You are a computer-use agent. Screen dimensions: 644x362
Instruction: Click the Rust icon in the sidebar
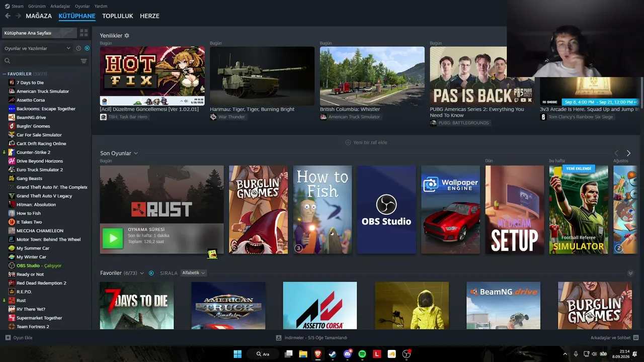tap(12, 301)
